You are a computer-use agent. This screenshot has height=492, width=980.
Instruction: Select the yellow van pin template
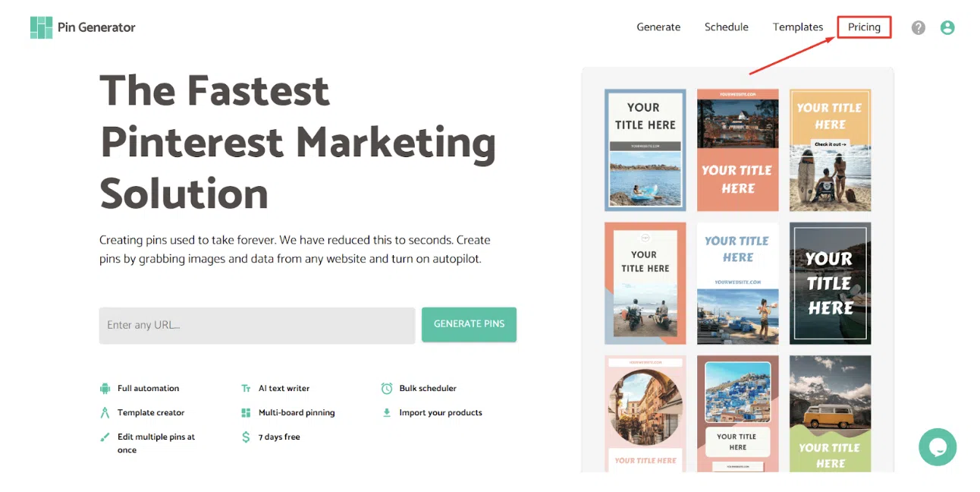point(830,414)
